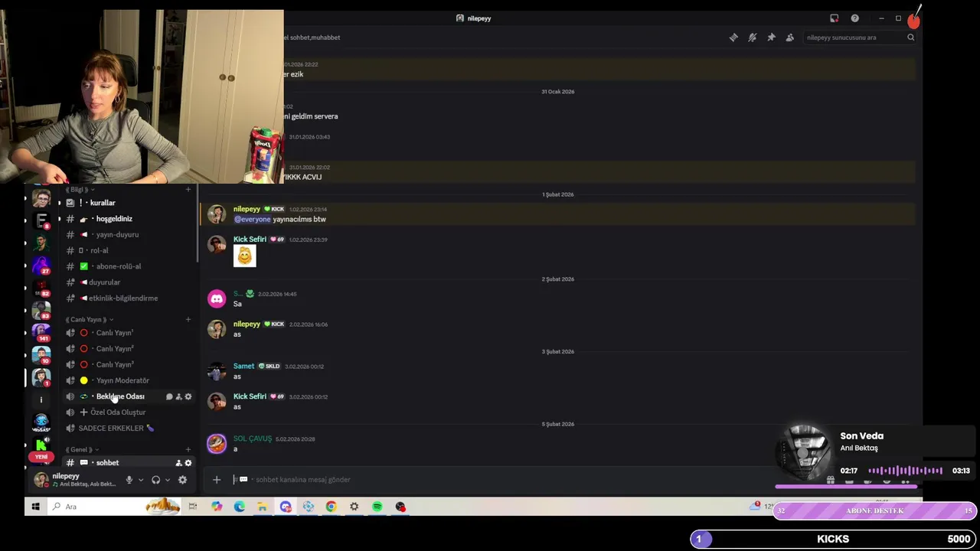Join the Canlı Yayın³ voice channel
The image size is (980, 551).
[129, 365]
